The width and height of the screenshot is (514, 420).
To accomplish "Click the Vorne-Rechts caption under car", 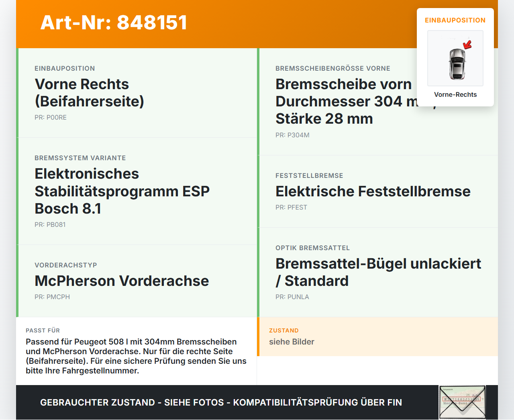I will click(455, 94).
